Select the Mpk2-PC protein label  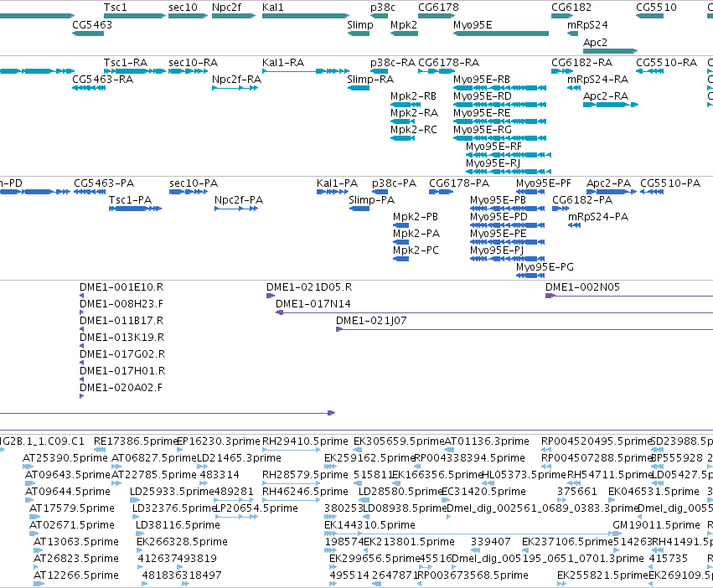point(416,250)
